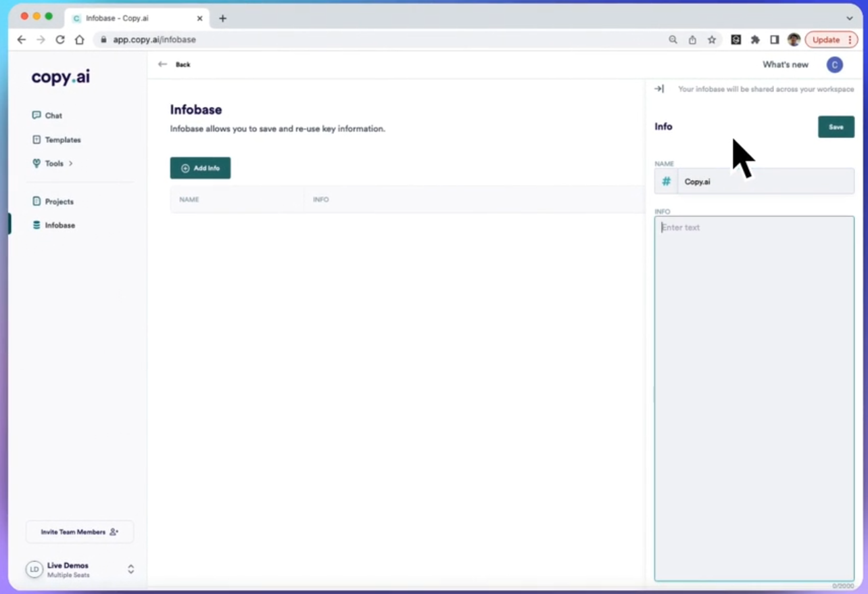Bookmark this page with the star

(x=712, y=40)
